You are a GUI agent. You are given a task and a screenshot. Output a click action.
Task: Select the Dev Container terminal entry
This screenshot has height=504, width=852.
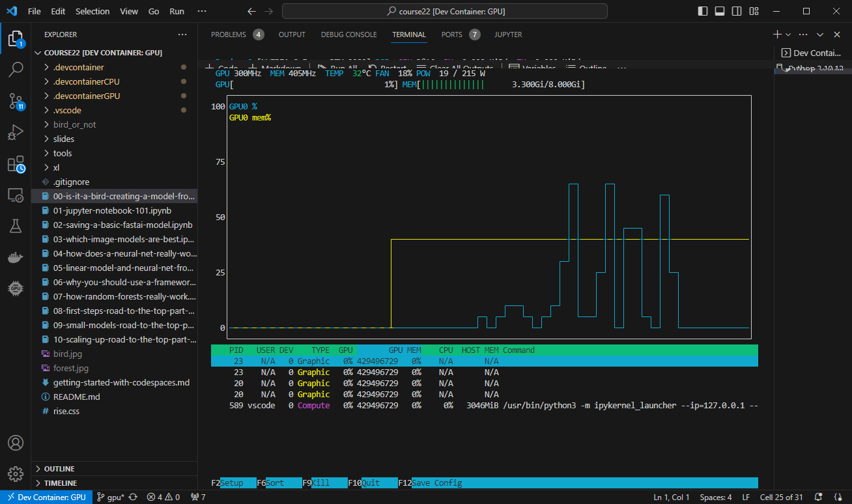pyautogui.click(x=812, y=53)
